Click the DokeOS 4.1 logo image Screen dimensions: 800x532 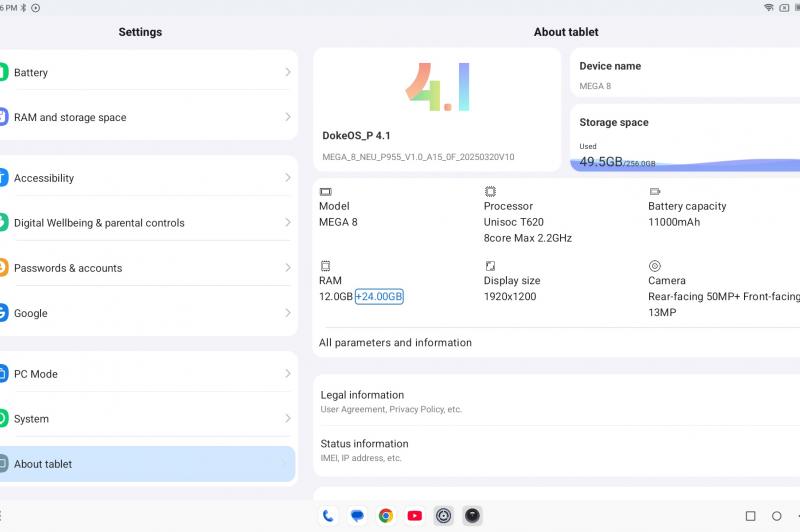[438, 87]
